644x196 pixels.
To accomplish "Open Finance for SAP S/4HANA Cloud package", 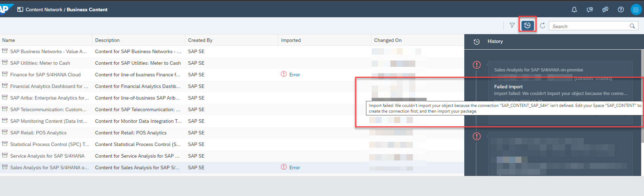I will coord(45,75).
